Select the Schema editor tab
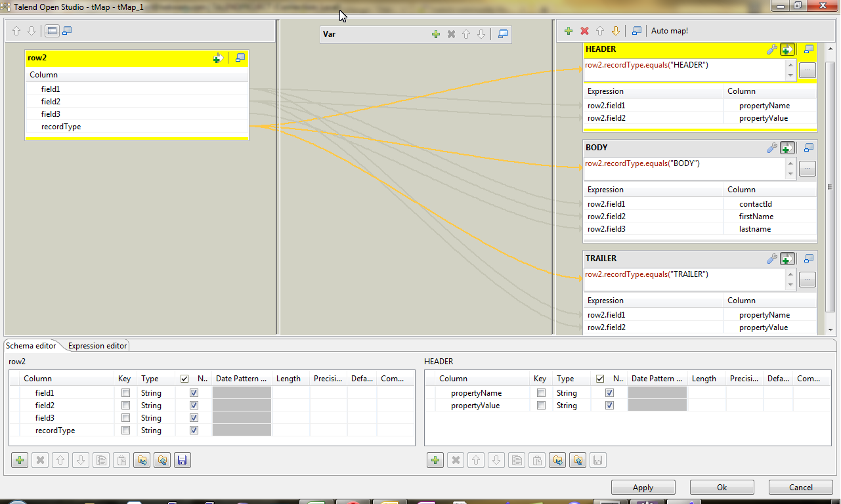This screenshot has height=504, width=841. [31, 345]
